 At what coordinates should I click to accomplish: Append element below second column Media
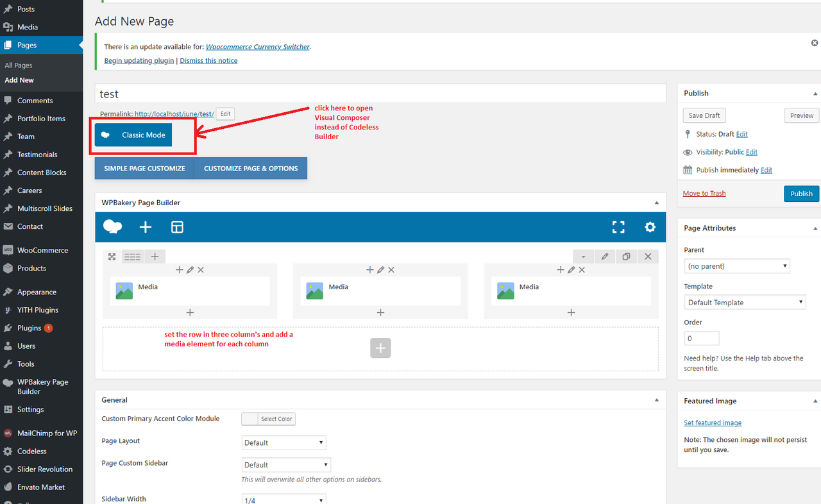point(380,312)
